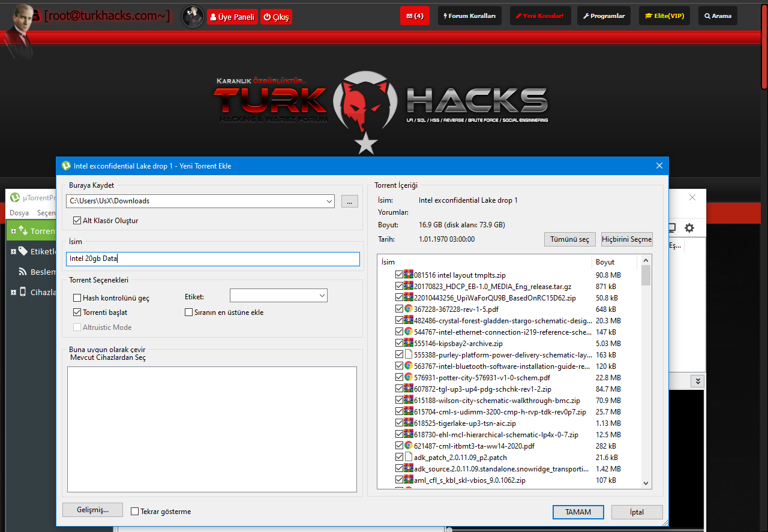Click blank file icon of 555388-purley-platform file

tap(409, 354)
